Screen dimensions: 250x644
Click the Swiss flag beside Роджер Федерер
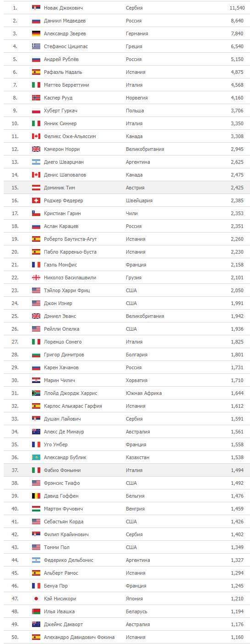(x=36, y=200)
